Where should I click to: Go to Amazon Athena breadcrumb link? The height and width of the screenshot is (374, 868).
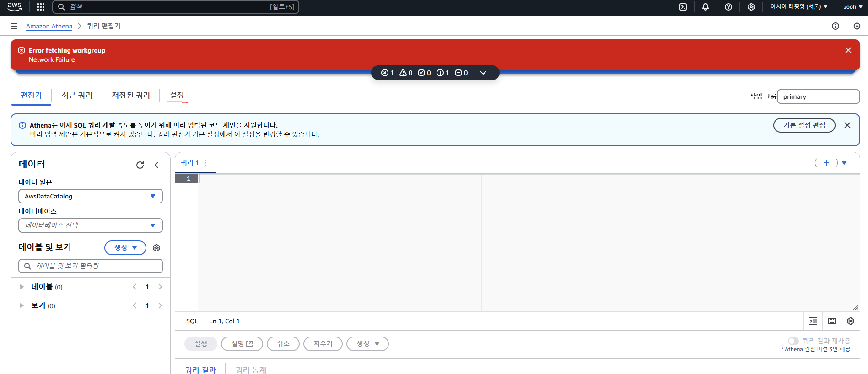(49, 26)
